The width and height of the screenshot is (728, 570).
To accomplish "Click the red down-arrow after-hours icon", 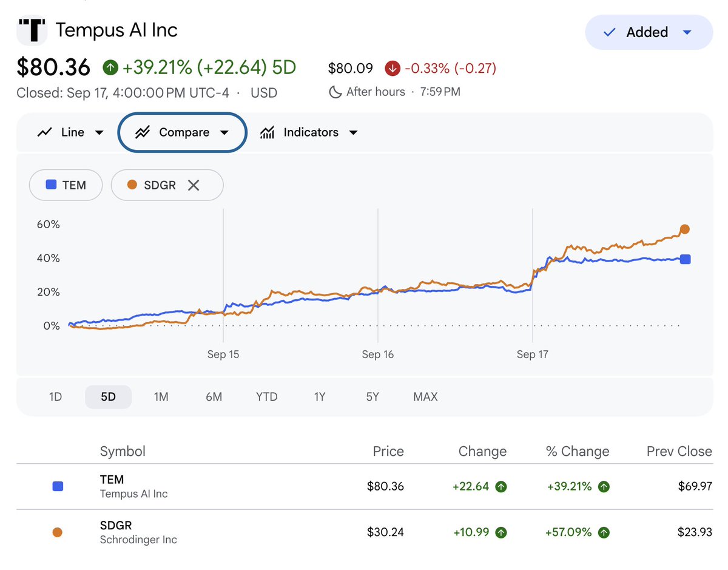I will coord(392,69).
